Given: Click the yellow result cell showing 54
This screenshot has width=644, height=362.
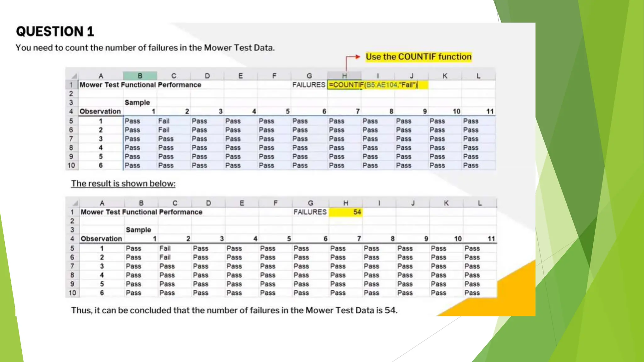Looking at the screenshot, I should point(346,212).
